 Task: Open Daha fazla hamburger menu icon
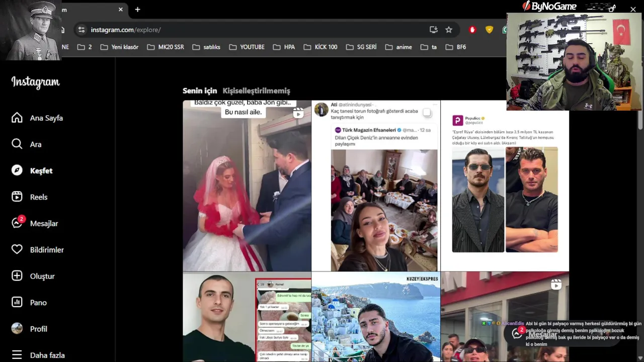click(17, 355)
